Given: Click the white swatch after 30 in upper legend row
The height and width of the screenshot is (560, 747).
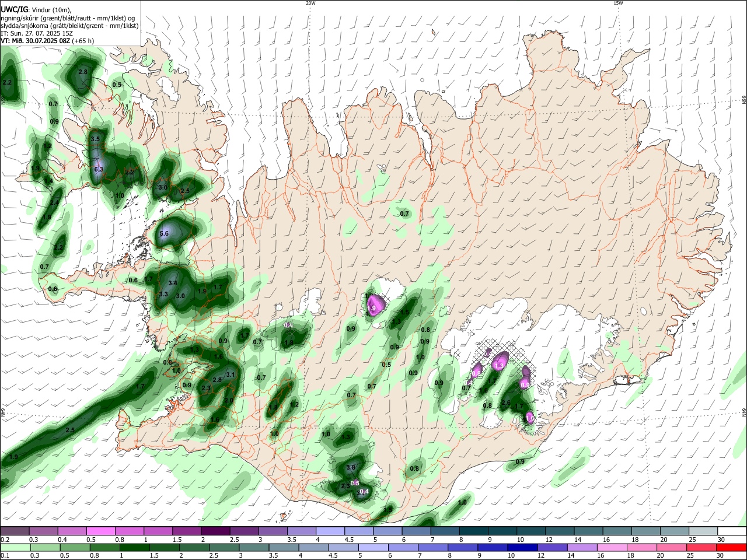Looking at the screenshot, I should pyautogui.click(x=732, y=531).
